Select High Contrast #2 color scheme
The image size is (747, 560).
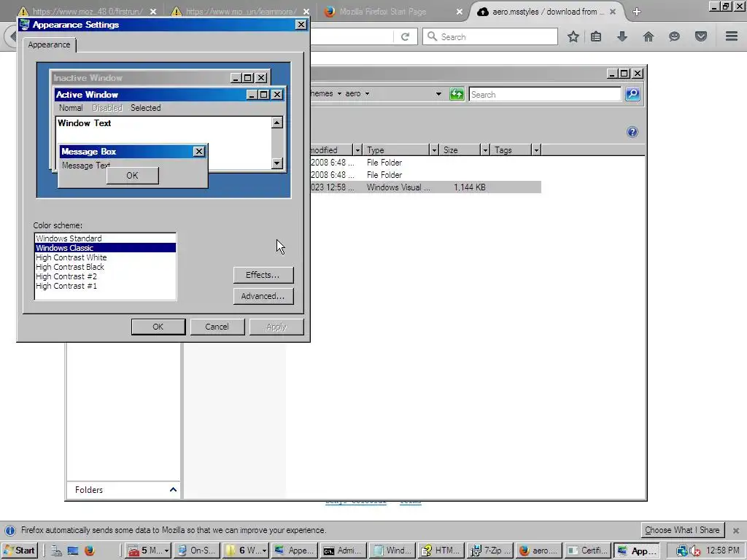click(105, 276)
